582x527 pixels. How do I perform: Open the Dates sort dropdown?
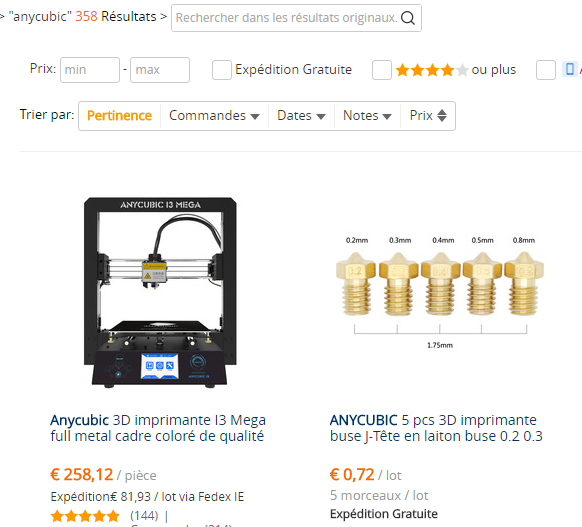pos(301,116)
